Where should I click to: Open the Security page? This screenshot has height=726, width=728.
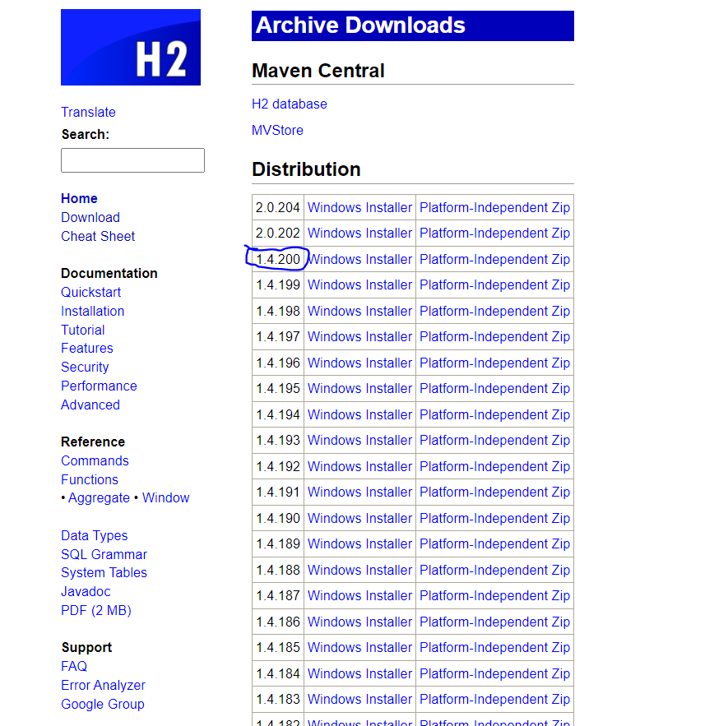85,368
